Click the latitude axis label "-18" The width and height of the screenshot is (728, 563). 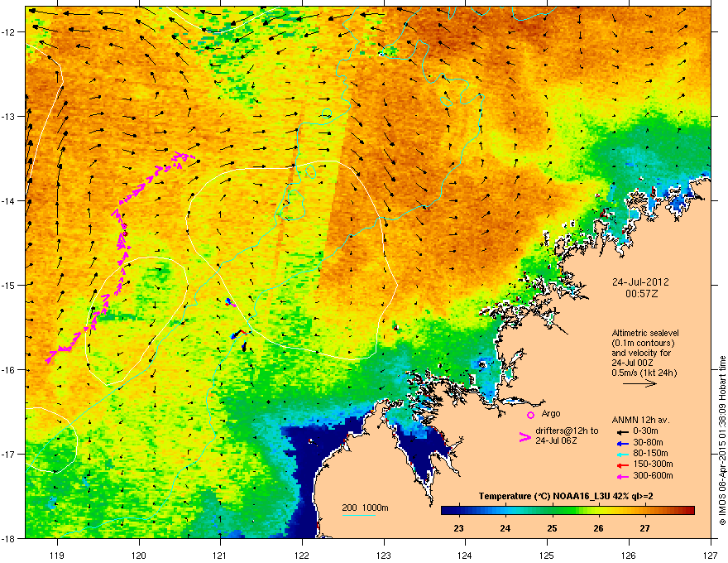(9, 538)
